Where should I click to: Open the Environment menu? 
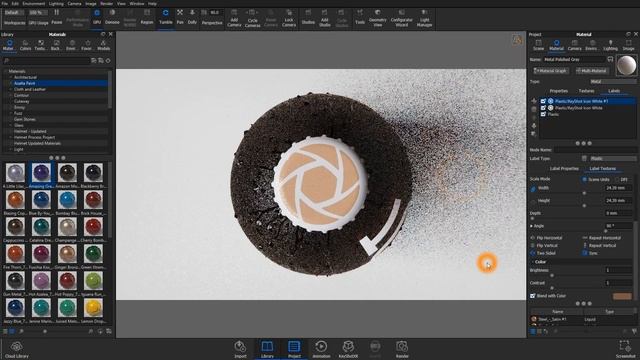coord(34,3)
